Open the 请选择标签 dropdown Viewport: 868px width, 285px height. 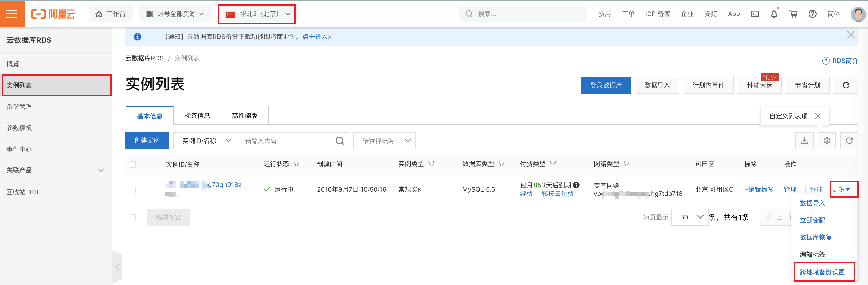(x=384, y=141)
